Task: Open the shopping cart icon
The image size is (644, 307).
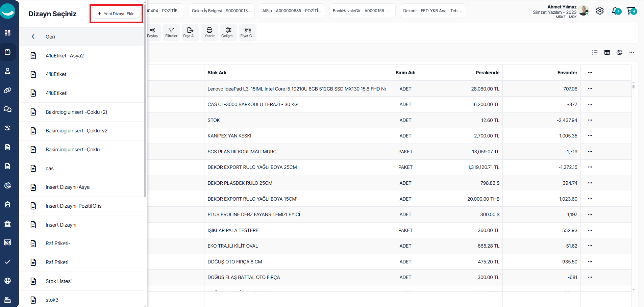Action: [630, 11]
